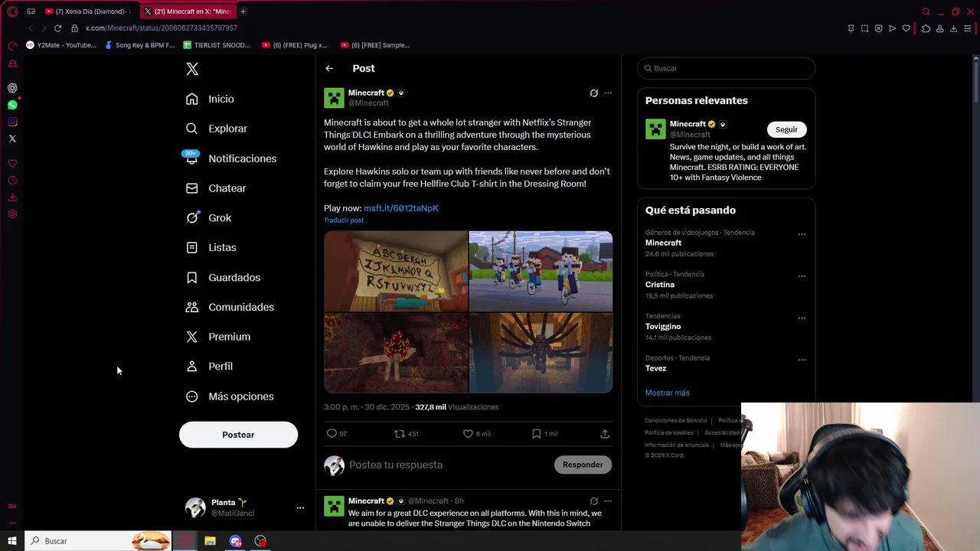Open ChatGPT in the Opera sidebar
Viewport: 980px width, 551px height.
click(x=12, y=88)
